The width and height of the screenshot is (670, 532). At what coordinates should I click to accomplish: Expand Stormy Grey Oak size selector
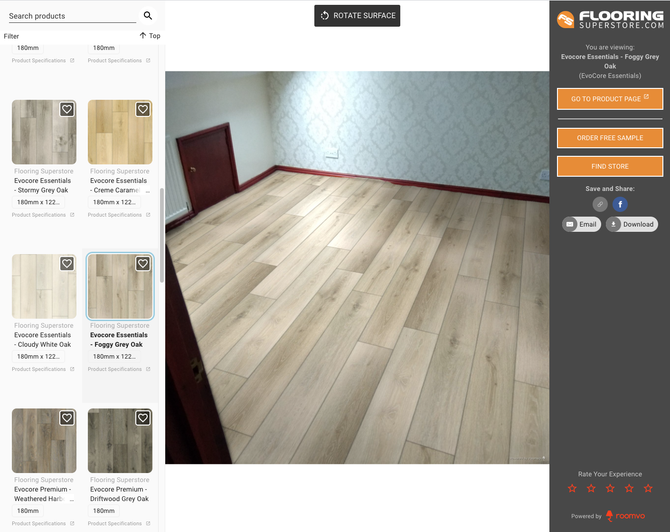click(43, 202)
